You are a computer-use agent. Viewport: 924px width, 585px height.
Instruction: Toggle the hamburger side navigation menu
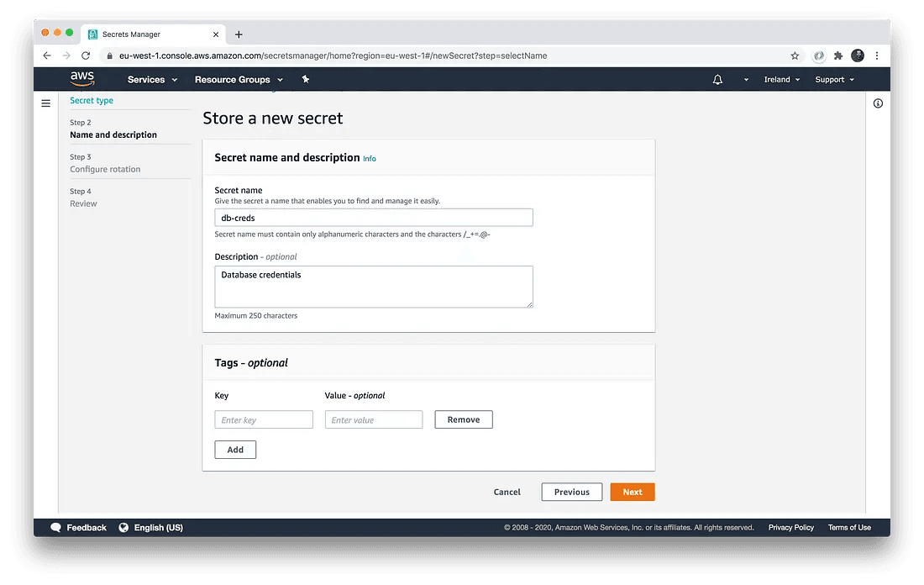[x=46, y=103]
